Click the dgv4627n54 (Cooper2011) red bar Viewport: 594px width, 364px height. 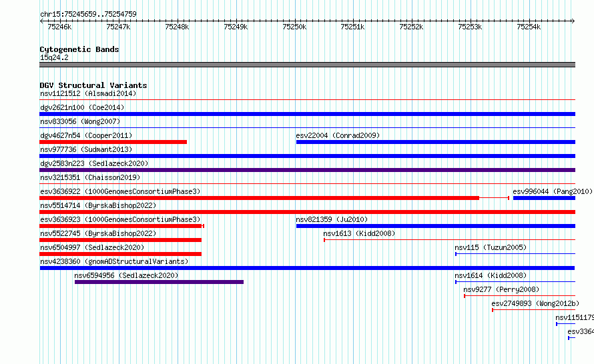(x=113, y=142)
